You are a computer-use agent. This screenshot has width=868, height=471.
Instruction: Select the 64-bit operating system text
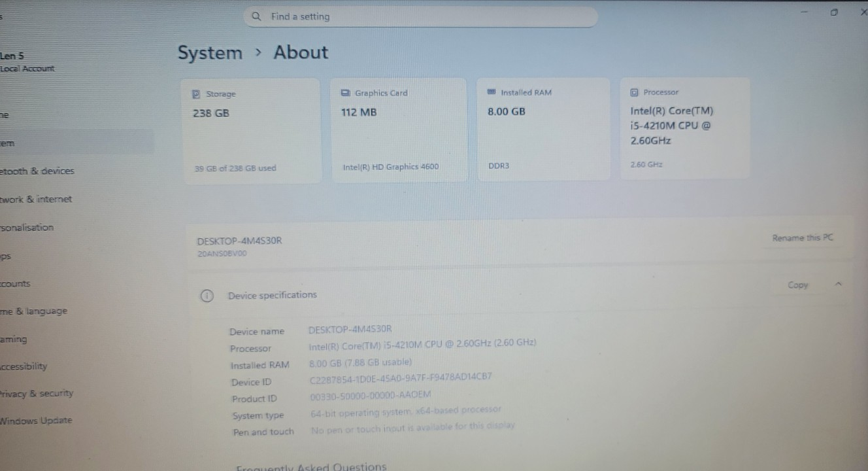click(x=406, y=411)
